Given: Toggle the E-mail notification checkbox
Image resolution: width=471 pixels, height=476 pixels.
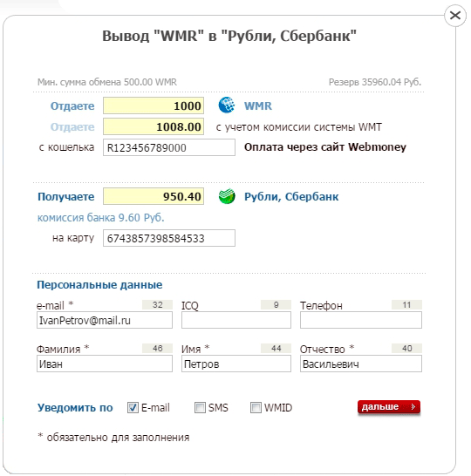Looking at the screenshot, I should 133,407.
